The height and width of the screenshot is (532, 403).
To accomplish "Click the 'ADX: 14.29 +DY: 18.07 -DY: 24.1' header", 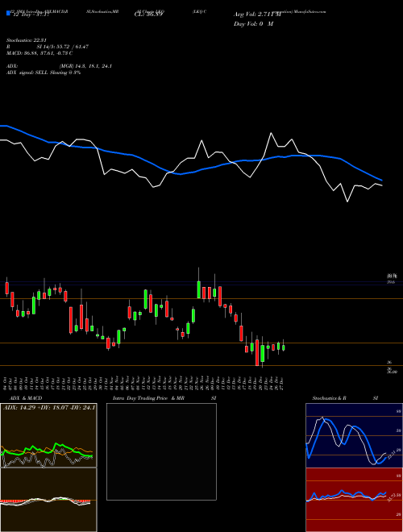I will (49, 407).
